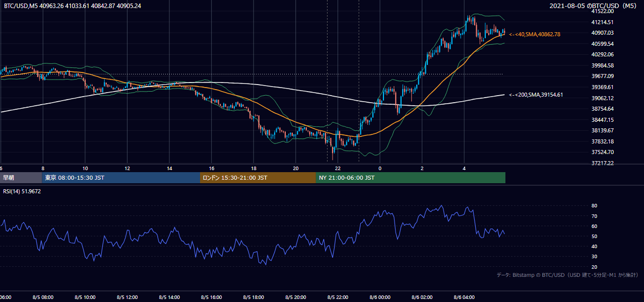Click the 8/5 12:00 date label
Image resolution: width=644 pixels, height=302 pixels.
pyautogui.click(x=127, y=297)
